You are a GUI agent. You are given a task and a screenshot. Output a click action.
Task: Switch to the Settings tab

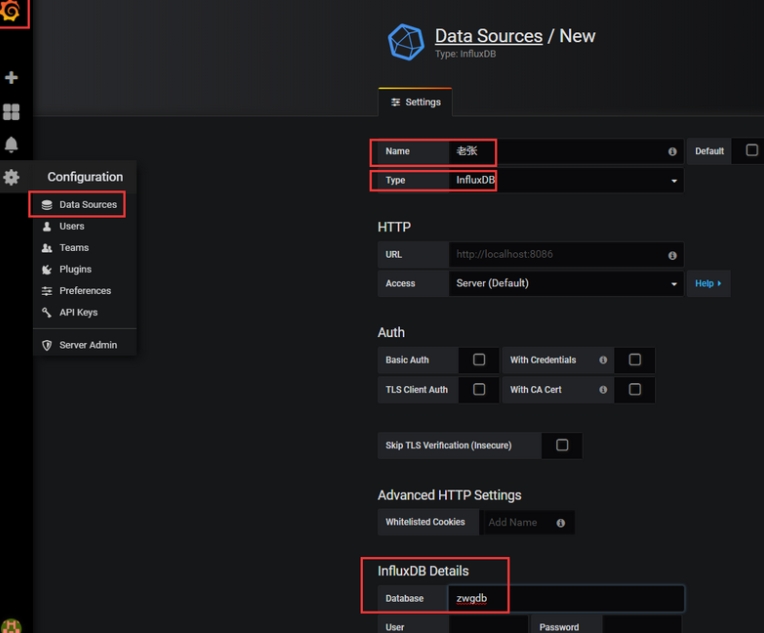click(416, 102)
